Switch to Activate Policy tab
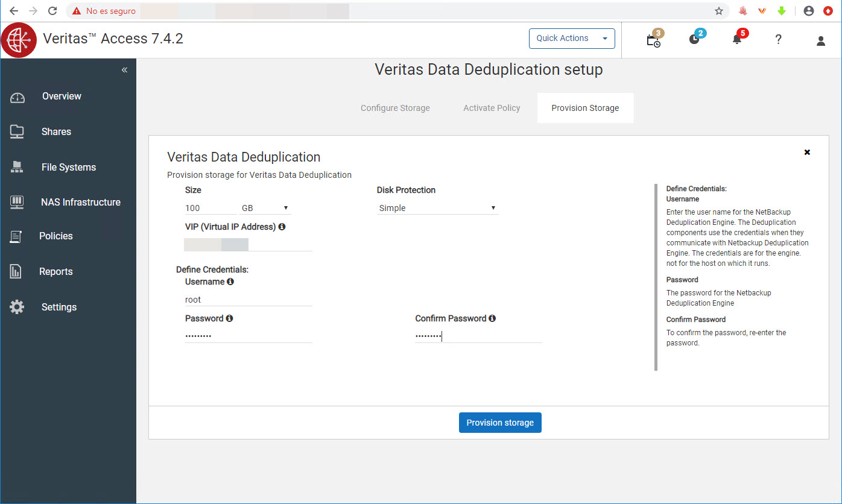The height and width of the screenshot is (504, 842). (x=492, y=108)
